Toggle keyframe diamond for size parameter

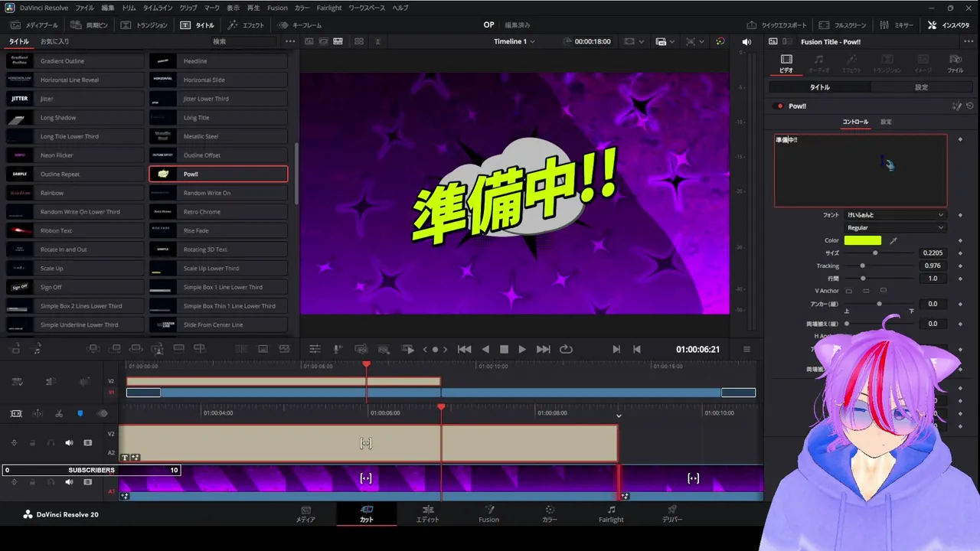960,253
